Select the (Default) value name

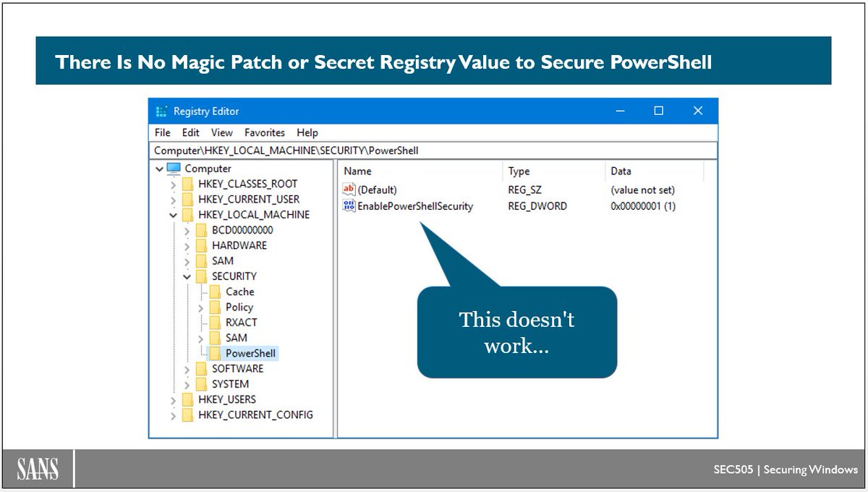click(378, 190)
